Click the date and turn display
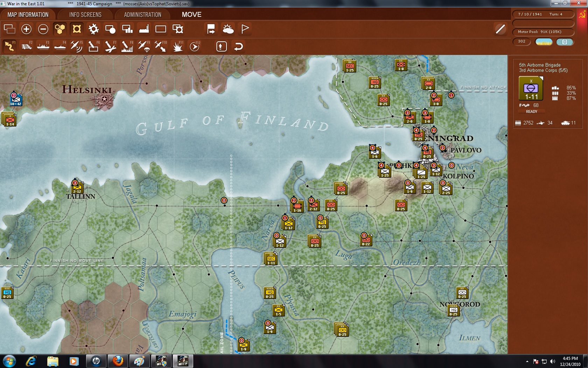 (543, 14)
